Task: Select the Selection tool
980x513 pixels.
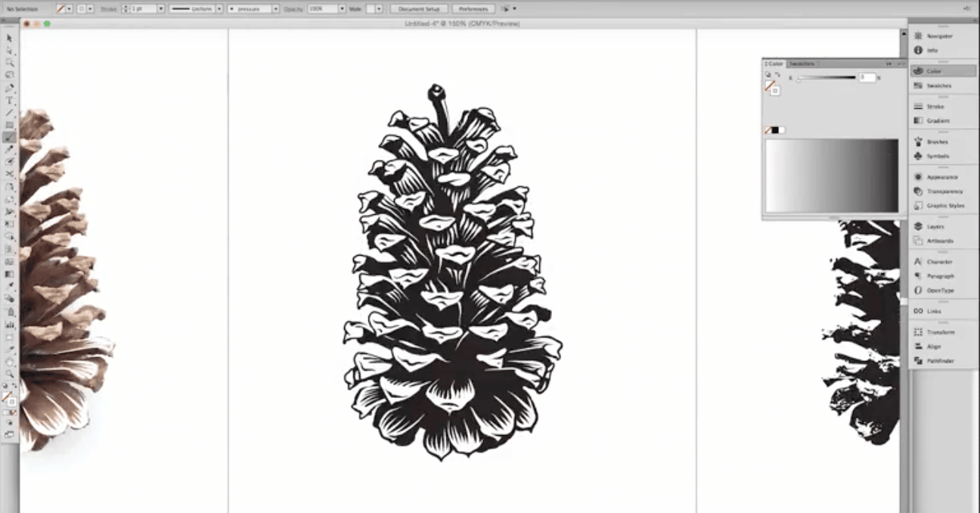Action: point(10,37)
